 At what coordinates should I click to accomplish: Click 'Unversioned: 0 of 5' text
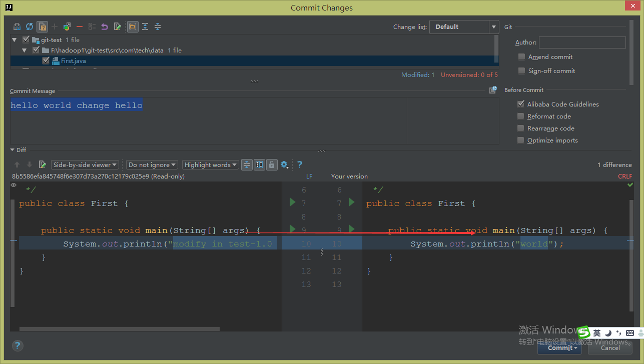(x=469, y=74)
